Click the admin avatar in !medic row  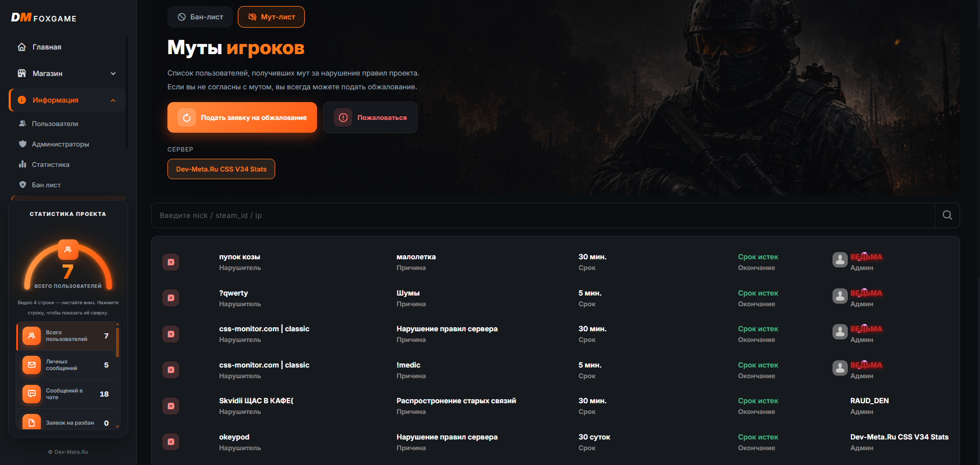click(x=840, y=368)
